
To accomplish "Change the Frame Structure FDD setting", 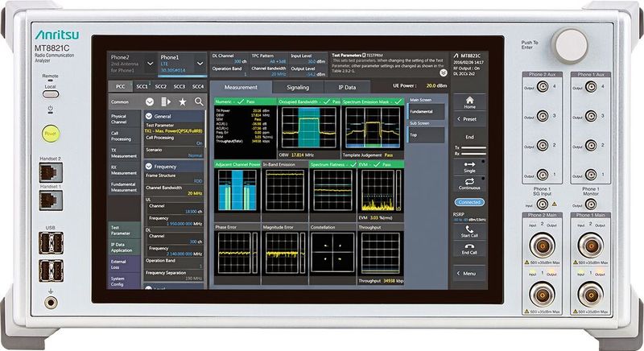I will (174, 178).
